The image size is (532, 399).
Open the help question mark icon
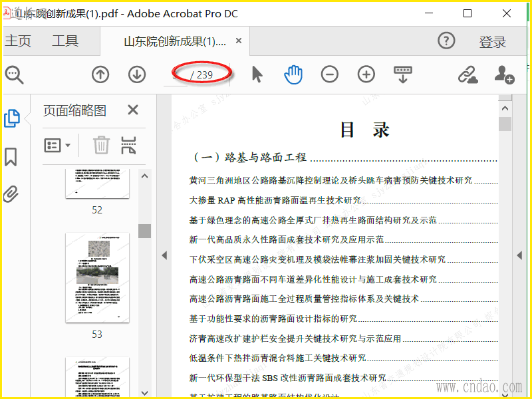point(446,41)
